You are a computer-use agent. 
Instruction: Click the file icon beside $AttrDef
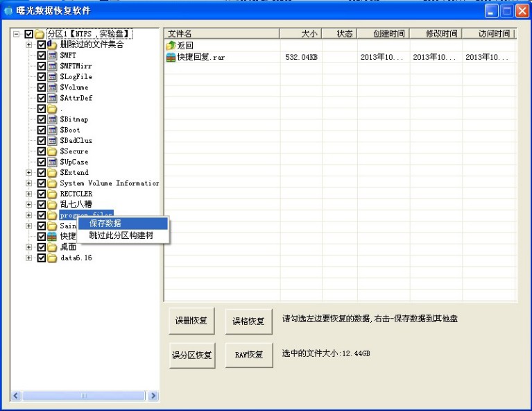52,98
